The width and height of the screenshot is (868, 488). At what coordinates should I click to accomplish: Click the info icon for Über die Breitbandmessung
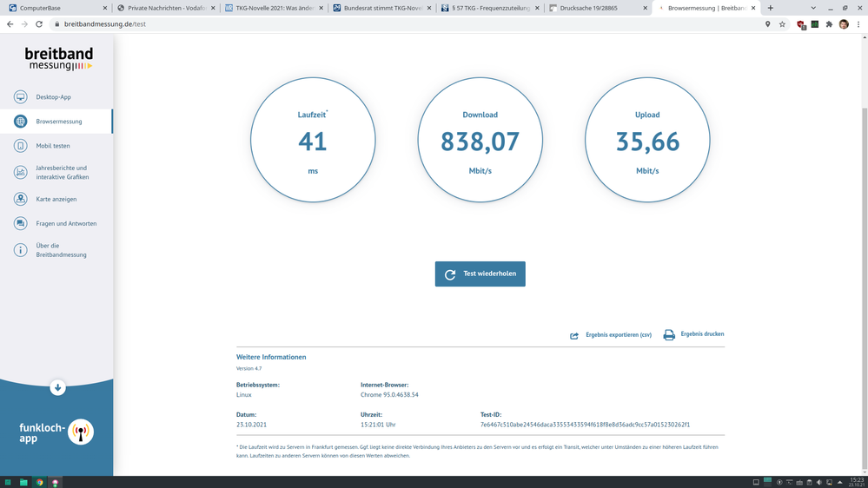21,250
